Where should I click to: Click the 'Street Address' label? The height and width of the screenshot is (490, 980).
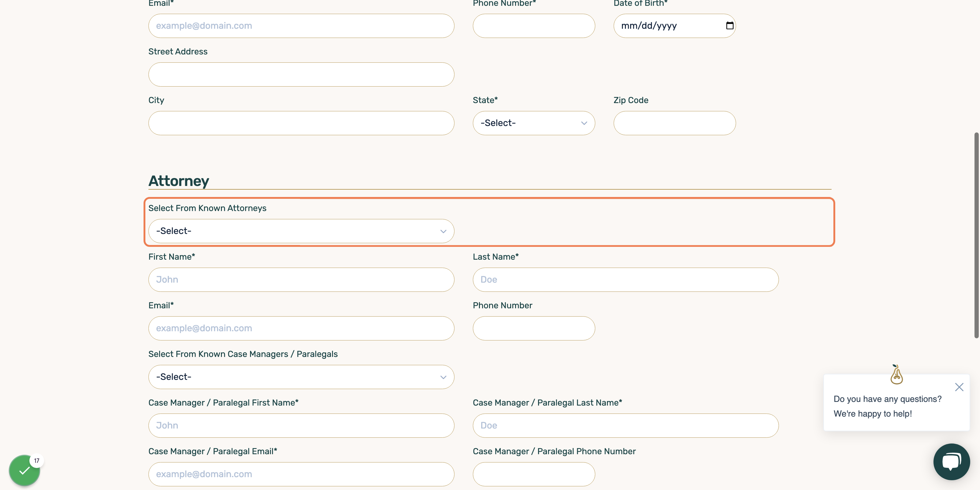click(x=178, y=51)
